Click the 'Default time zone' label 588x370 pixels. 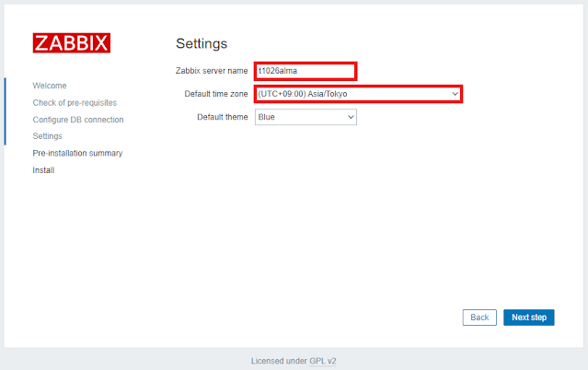[216, 94]
